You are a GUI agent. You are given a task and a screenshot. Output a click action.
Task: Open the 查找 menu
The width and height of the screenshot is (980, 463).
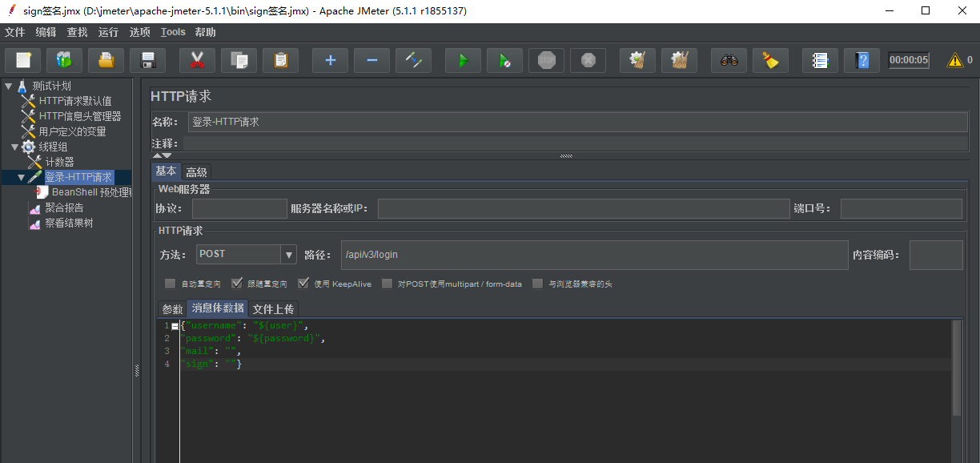coord(77,32)
